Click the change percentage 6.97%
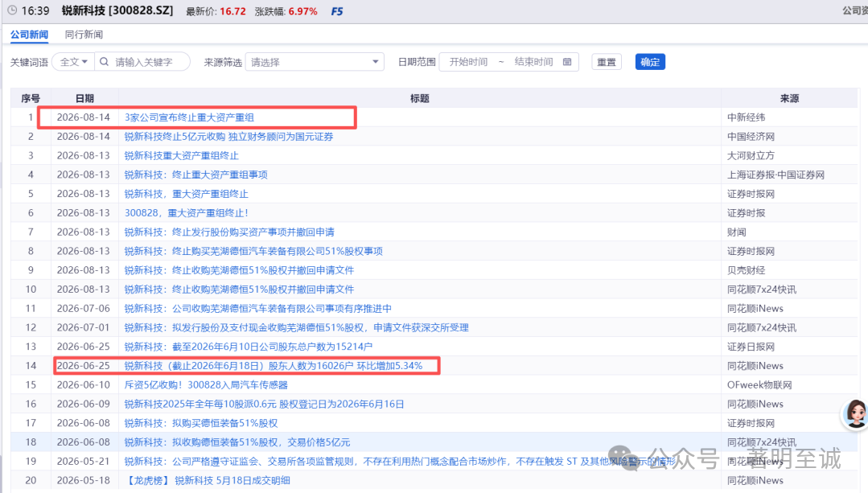The width and height of the screenshot is (868, 493). tap(302, 11)
